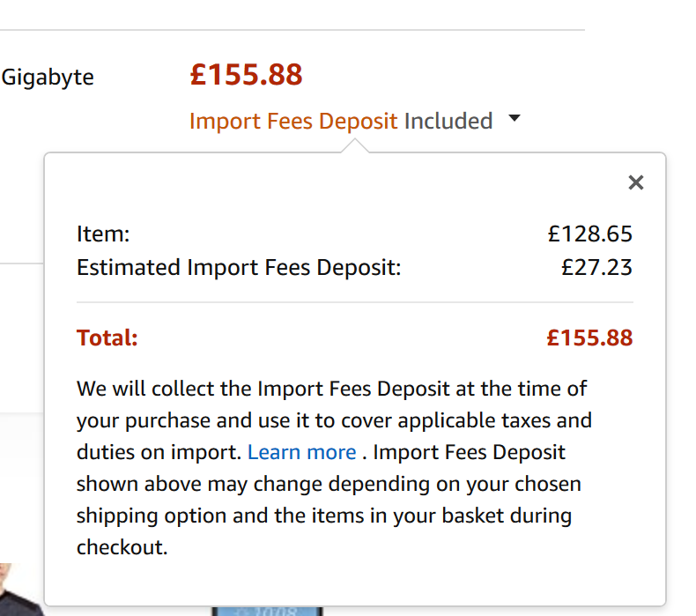Image resolution: width=696 pixels, height=616 pixels.
Task: Click the large £155.88 price heading
Action: pos(246,75)
